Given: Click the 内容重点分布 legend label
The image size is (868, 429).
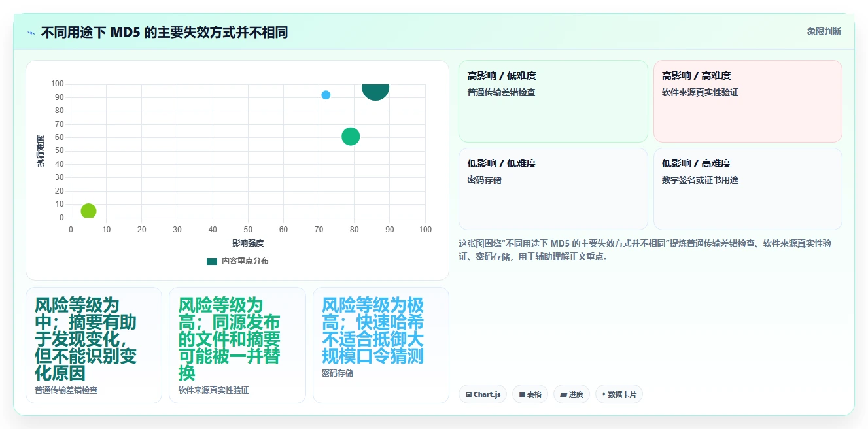Looking at the screenshot, I should (245, 261).
